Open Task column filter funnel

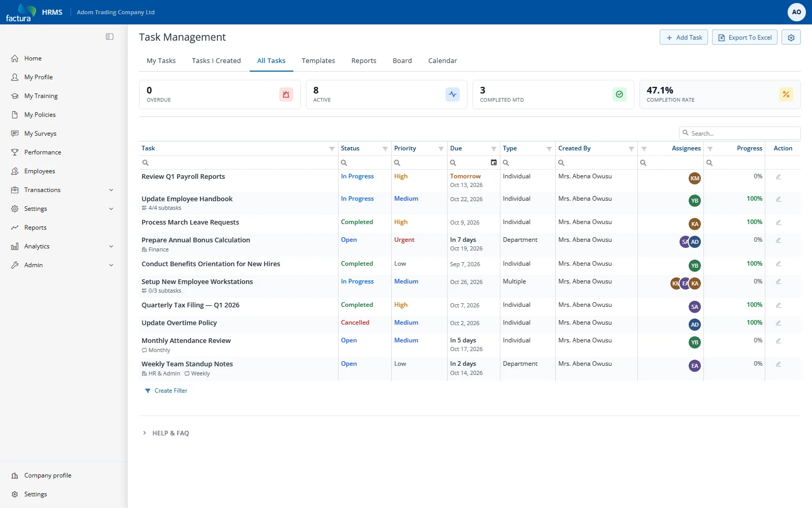[332, 149]
